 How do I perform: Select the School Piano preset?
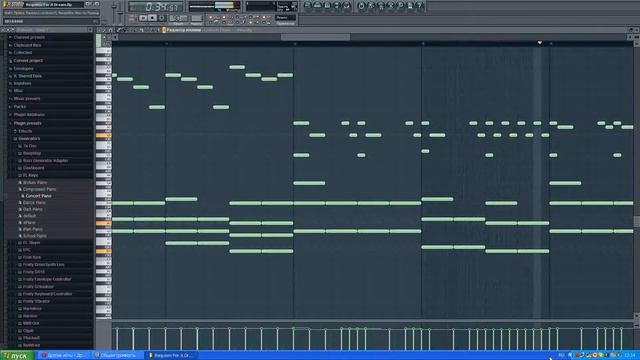(x=34, y=236)
